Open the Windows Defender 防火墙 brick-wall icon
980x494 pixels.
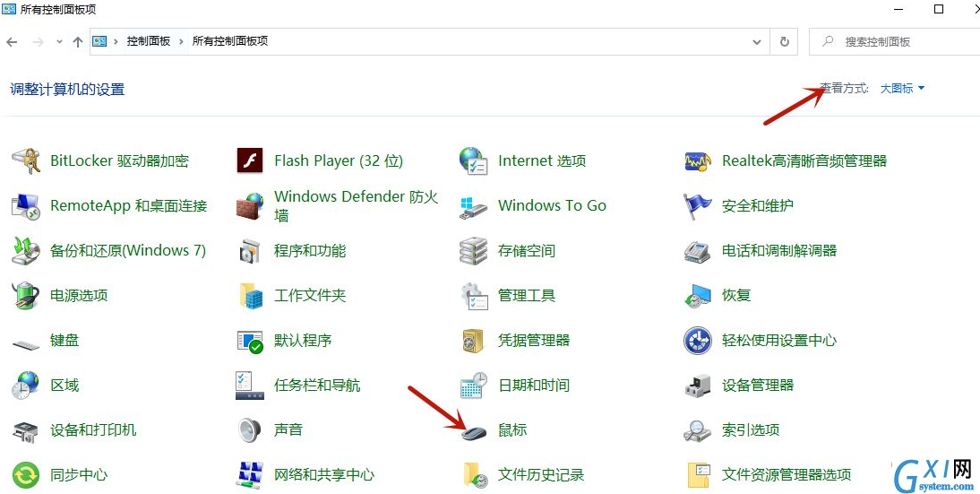[250, 205]
